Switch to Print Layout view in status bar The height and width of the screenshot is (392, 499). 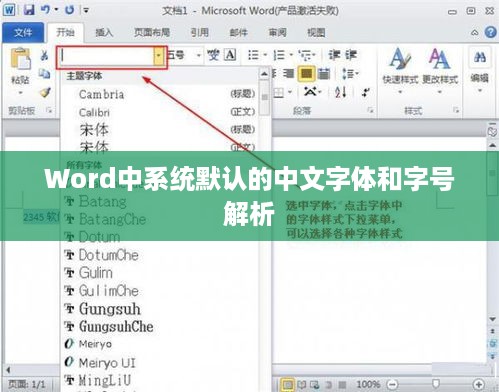point(288,385)
